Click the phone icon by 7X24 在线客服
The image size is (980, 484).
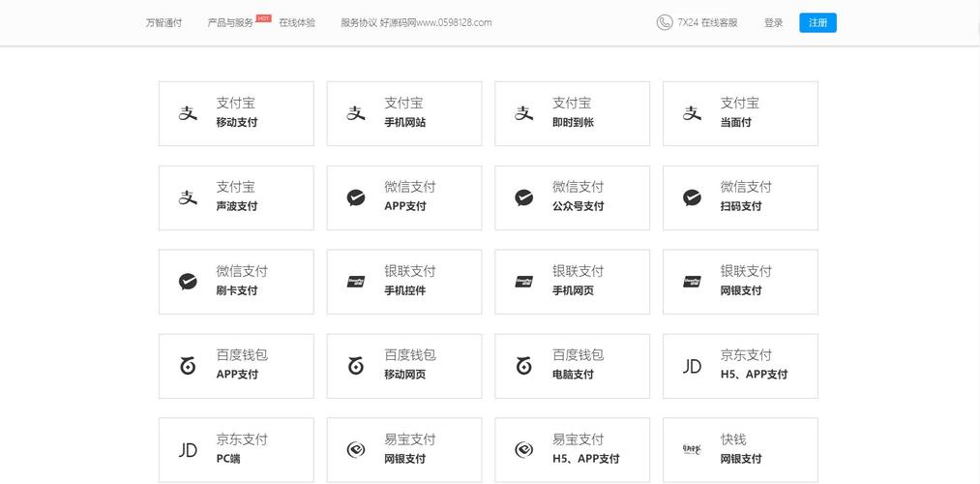[x=665, y=22]
